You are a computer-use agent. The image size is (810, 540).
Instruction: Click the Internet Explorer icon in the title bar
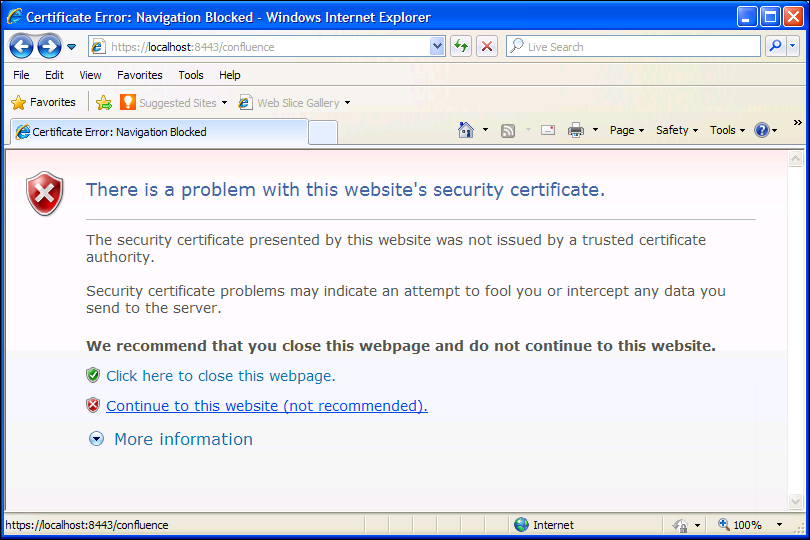click(x=14, y=17)
